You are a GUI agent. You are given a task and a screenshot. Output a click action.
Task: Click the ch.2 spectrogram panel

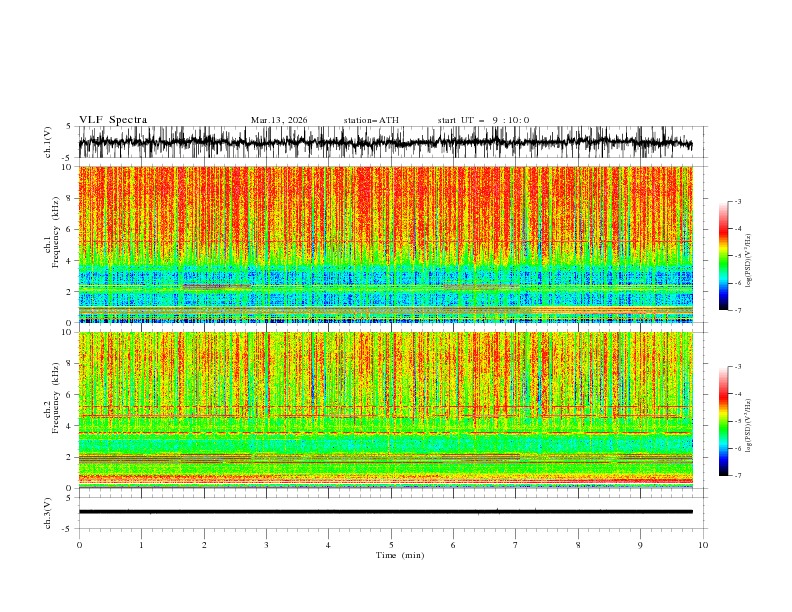coord(385,410)
